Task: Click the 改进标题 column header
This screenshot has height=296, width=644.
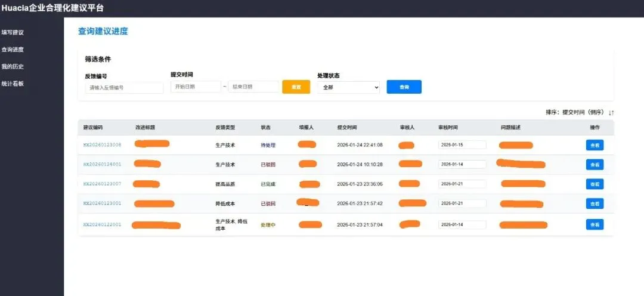Action: (145, 128)
